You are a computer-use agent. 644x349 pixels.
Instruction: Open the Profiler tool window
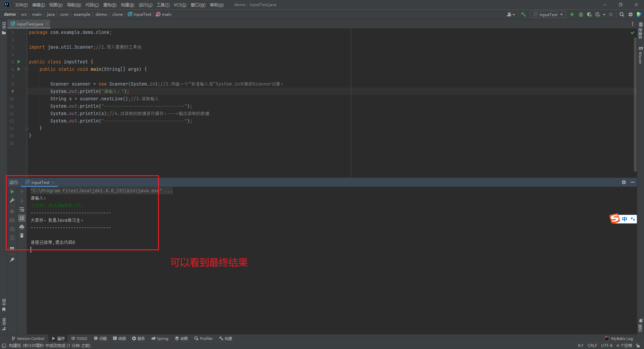(x=203, y=338)
